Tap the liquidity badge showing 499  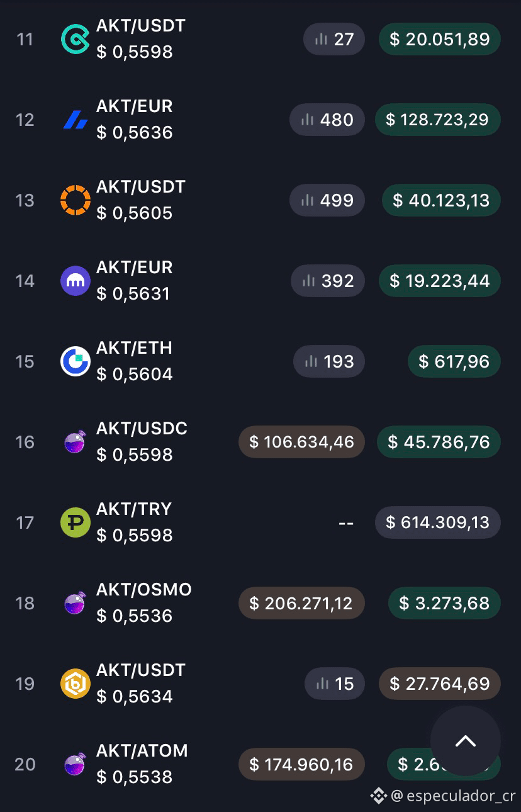tap(327, 200)
